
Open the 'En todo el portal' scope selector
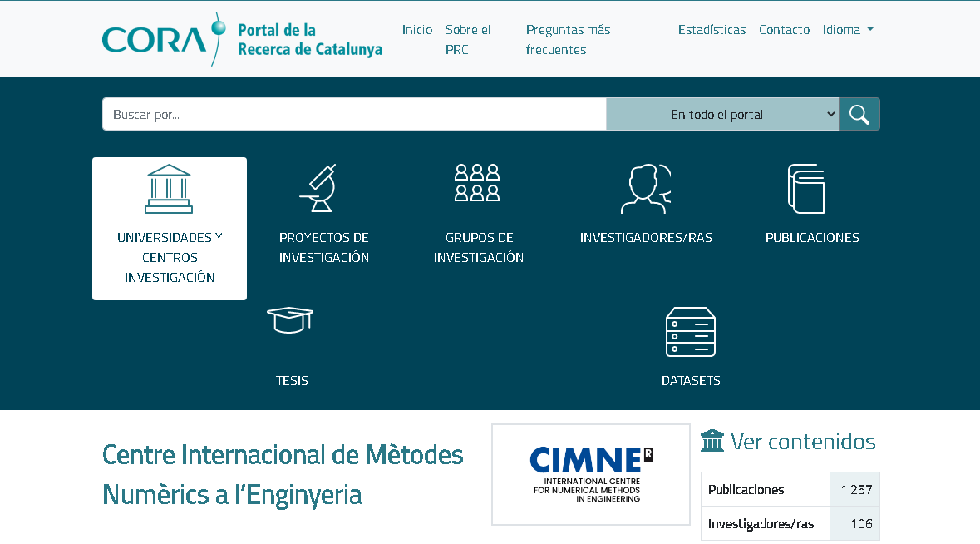tap(722, 115)
